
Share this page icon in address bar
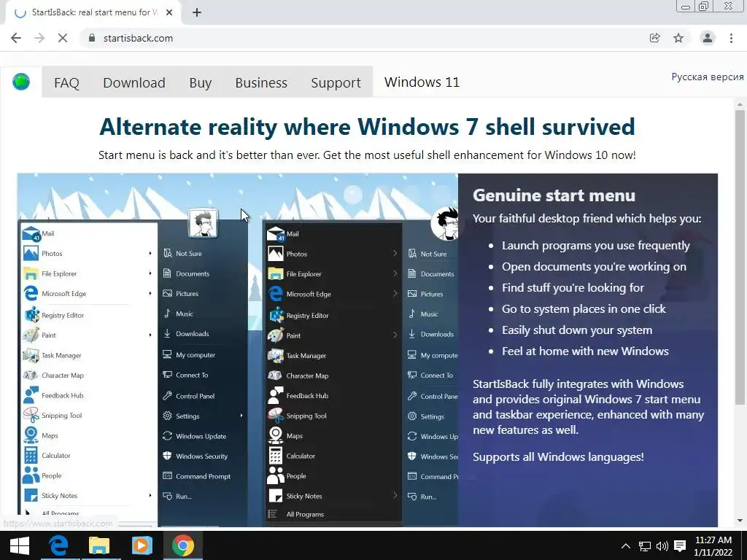655,38
